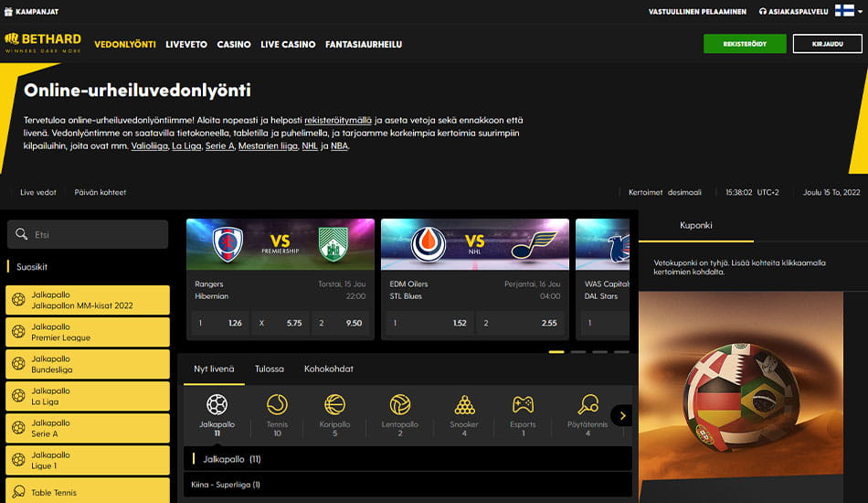868x503 pixels.
Task: Focus the Etsi search field
Action: click(88, 234)
